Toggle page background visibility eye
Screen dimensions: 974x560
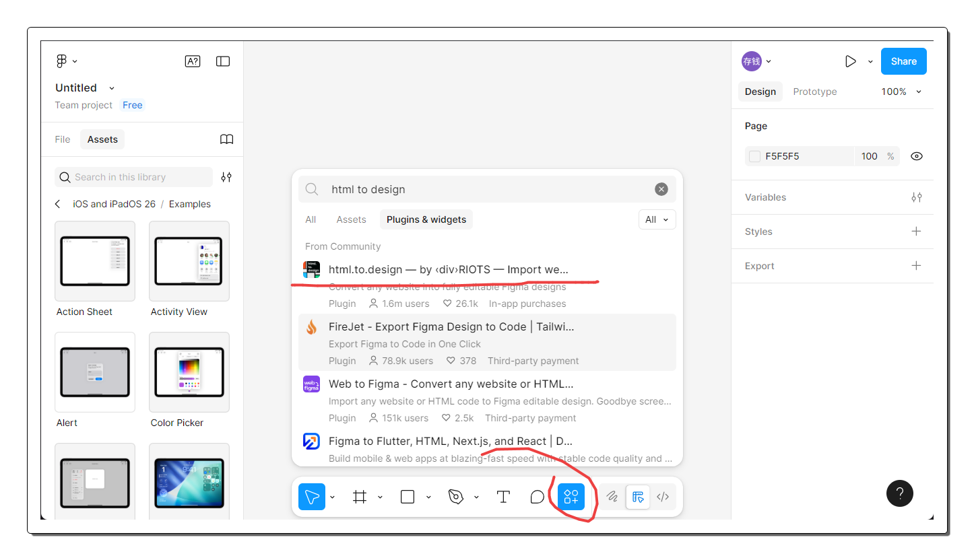916,156
